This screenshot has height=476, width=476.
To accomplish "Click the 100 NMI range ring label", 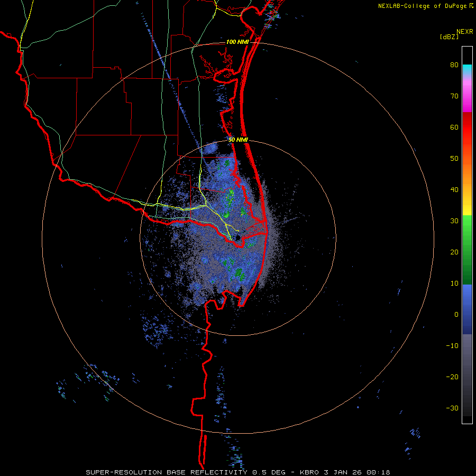I will click(x=237, y=42).
